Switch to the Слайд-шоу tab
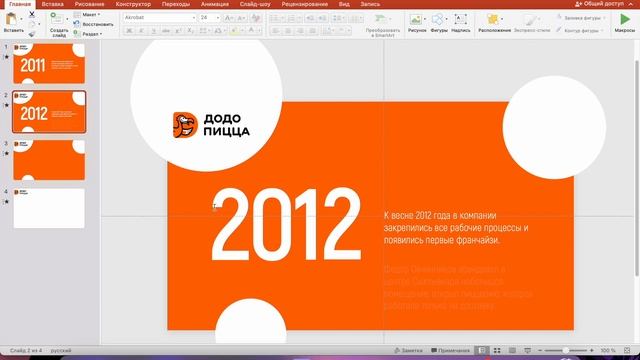 click(x=255, y=4)
